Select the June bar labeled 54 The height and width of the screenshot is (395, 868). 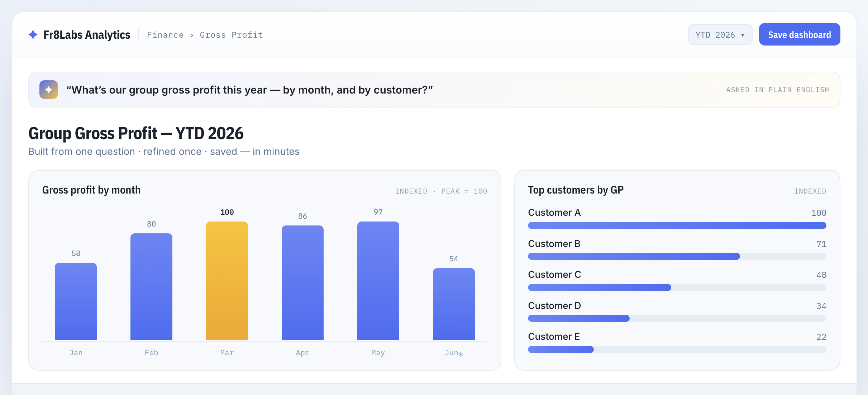(x=454, y=304)
